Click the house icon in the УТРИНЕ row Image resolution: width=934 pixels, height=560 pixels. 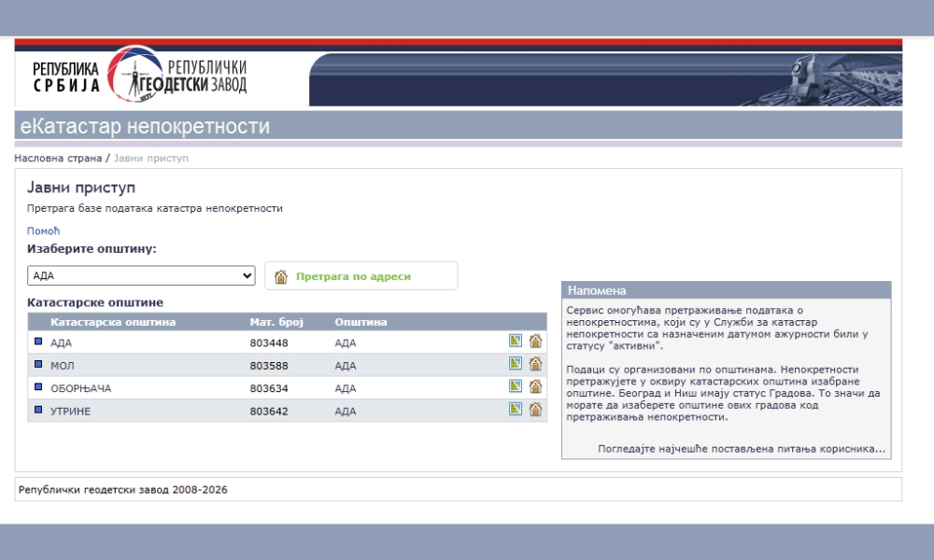click(535, 410)
